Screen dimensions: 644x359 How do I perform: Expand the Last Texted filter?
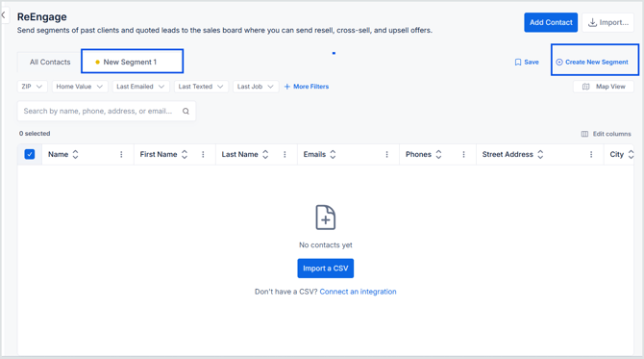coord(201,87)
